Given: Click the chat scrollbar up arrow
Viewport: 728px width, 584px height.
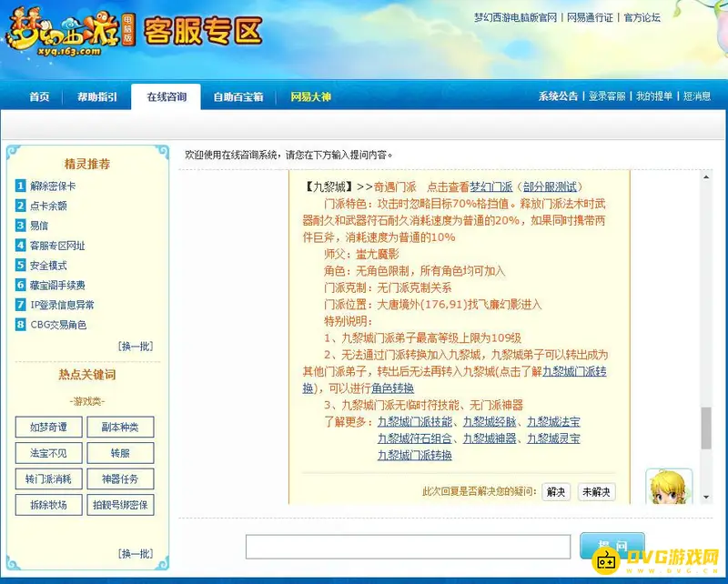Looking at the screenshot, I should coord(706,177).
